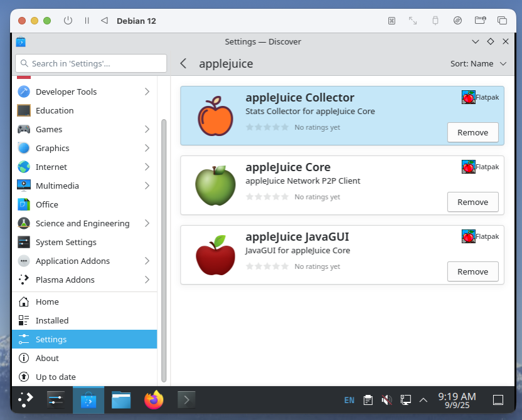Open the Sort: Name dropdown
522x420 pixels.
coord(478,63)
